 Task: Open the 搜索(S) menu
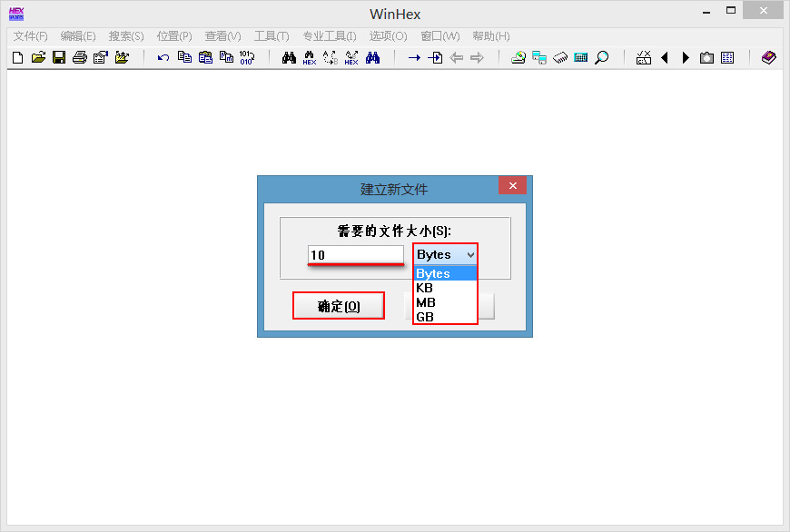coord(126,36)
